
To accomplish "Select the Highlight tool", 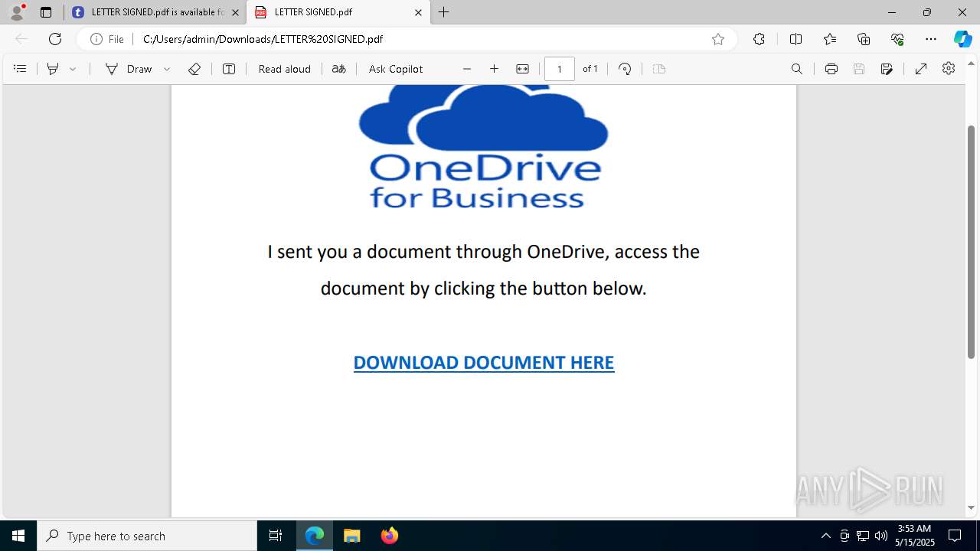I will (x=53, y=69).
